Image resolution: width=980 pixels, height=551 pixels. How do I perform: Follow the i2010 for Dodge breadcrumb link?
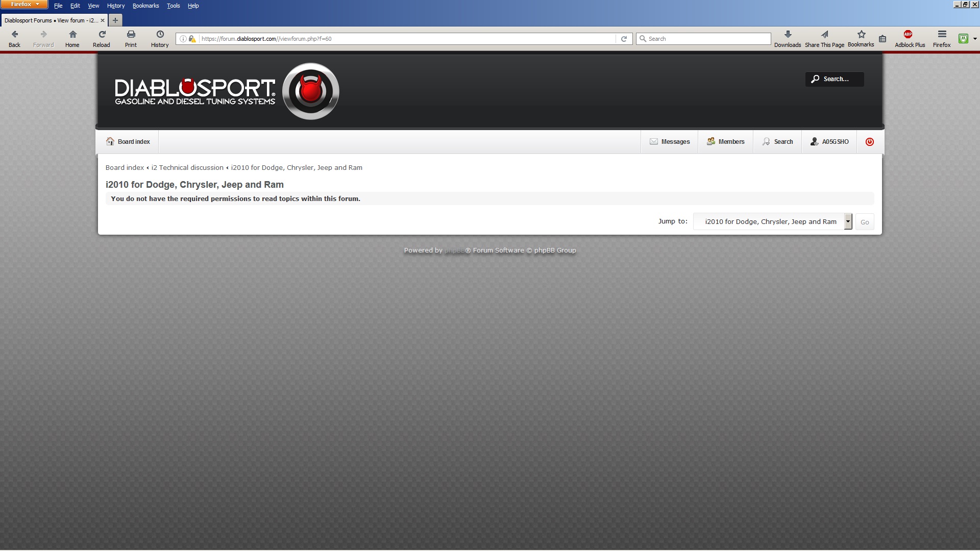297,167
